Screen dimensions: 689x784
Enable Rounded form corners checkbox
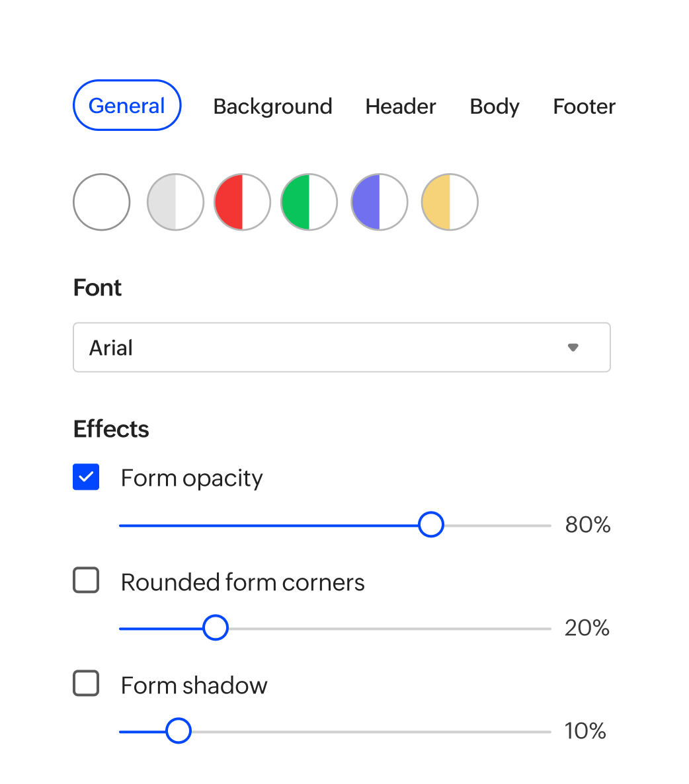click(x=86, y=580)
